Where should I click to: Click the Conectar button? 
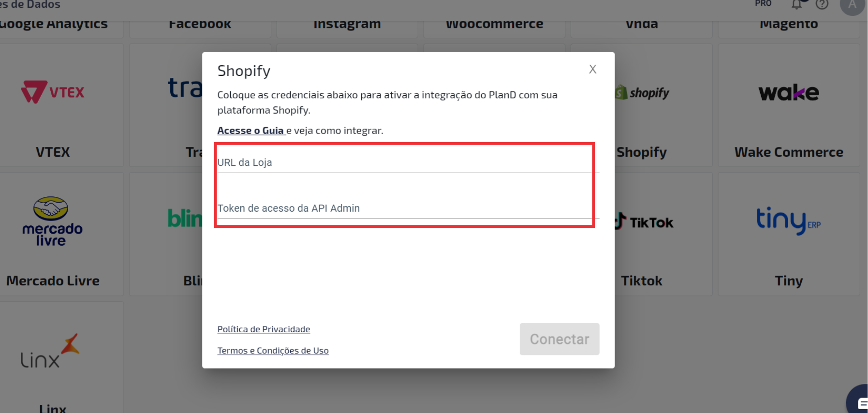(x=559, y=339)
